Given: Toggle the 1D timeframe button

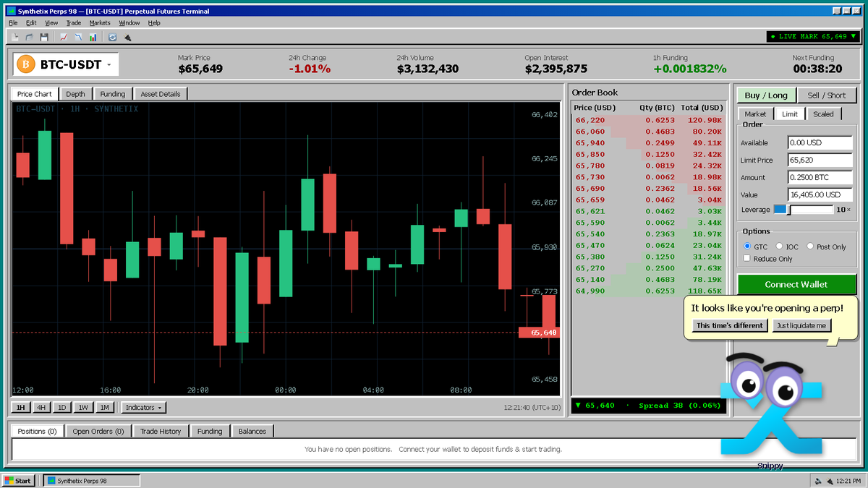Looking at the screenshot, I should [x=62, y=408].
